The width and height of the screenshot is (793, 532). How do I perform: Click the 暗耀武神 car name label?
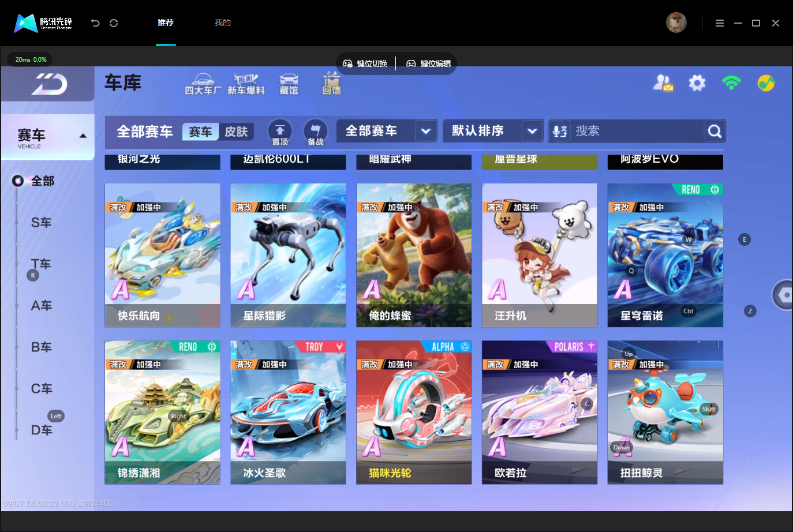click(x=390, y=159)
